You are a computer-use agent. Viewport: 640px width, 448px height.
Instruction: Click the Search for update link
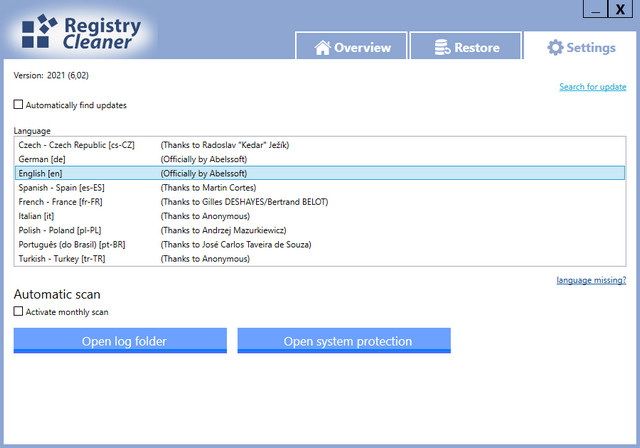click(x=593, y=86)
